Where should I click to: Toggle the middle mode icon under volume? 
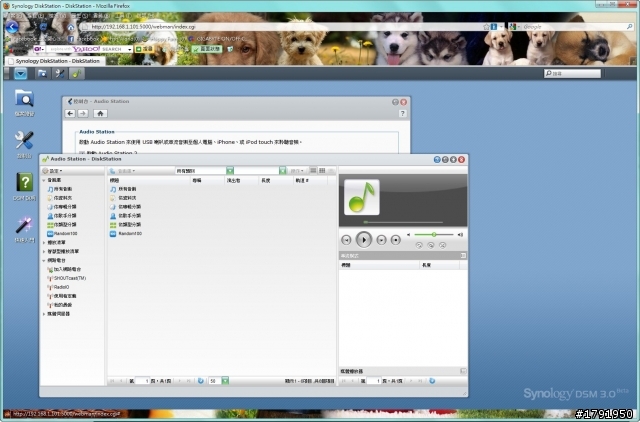pyautogui.click(x=431, y=245)
